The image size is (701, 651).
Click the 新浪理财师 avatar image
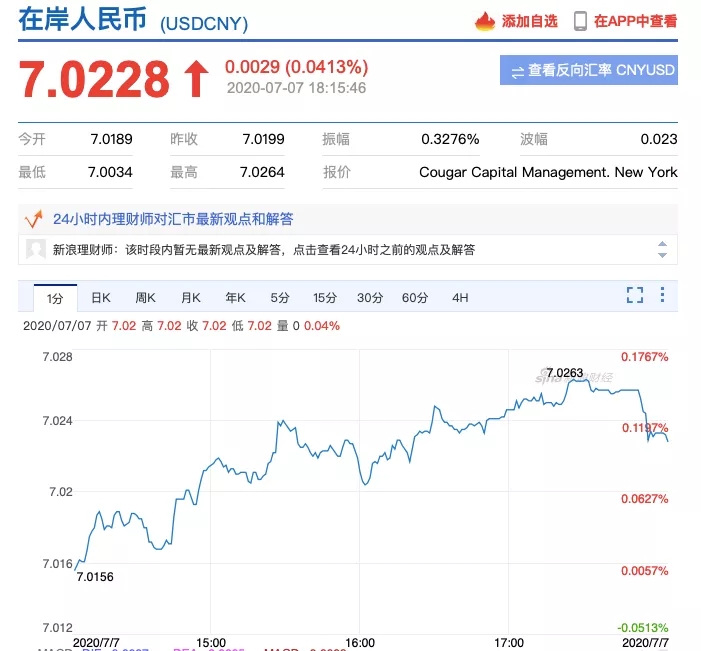point(35,250)
